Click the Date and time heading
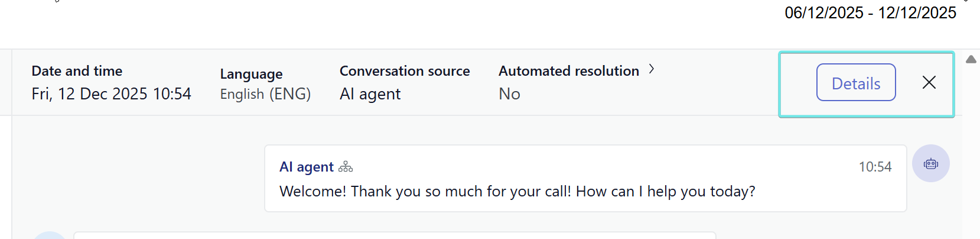980x239 pixels. click(77, 71)
